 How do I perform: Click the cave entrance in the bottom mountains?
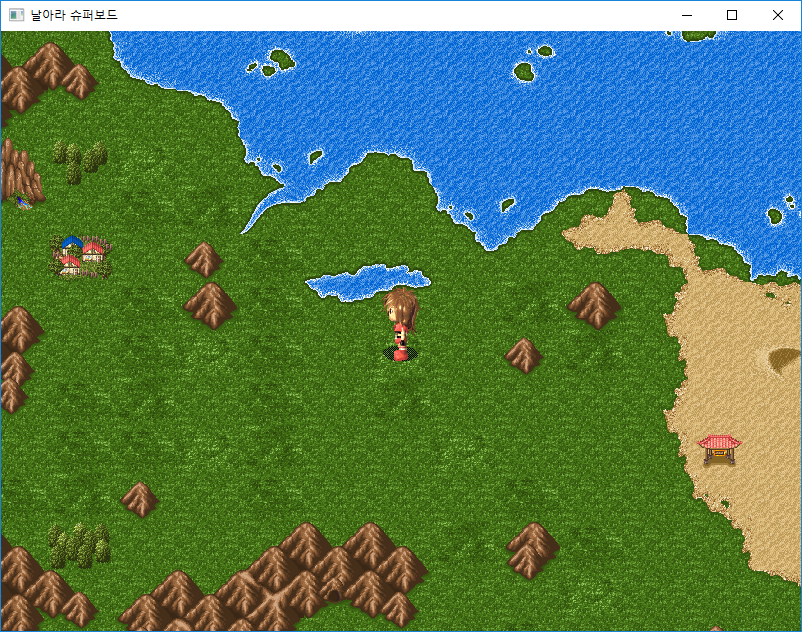click(333, 595)
